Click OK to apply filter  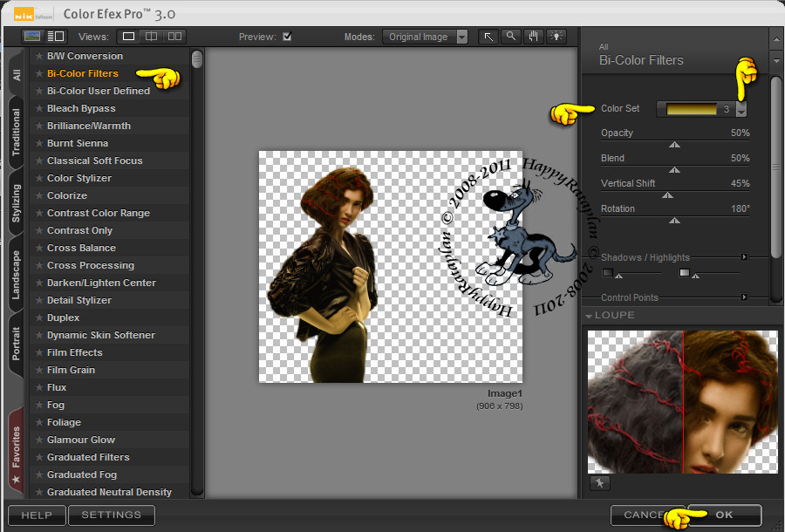click(x=725, y=515)
